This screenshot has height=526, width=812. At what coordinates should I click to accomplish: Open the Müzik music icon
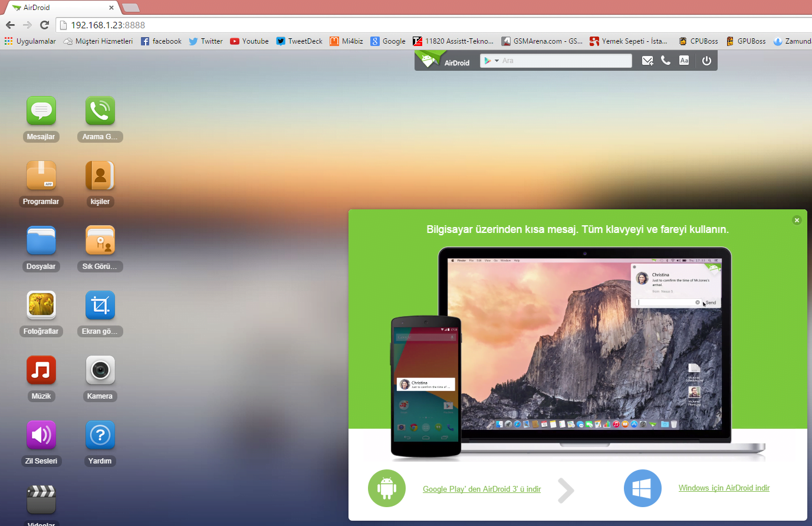[x=41, y=370]
